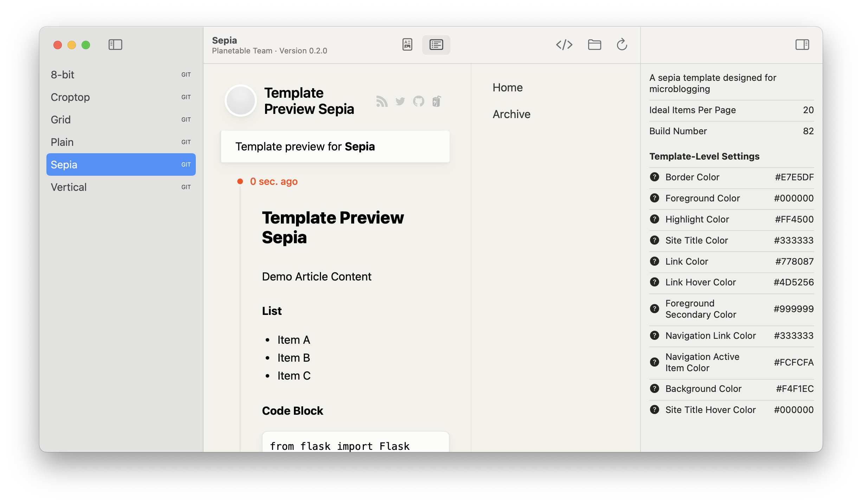This screenshot has height=504, width=862.
Task: Switch to article list preview mode
Action: tap(436, 45)
